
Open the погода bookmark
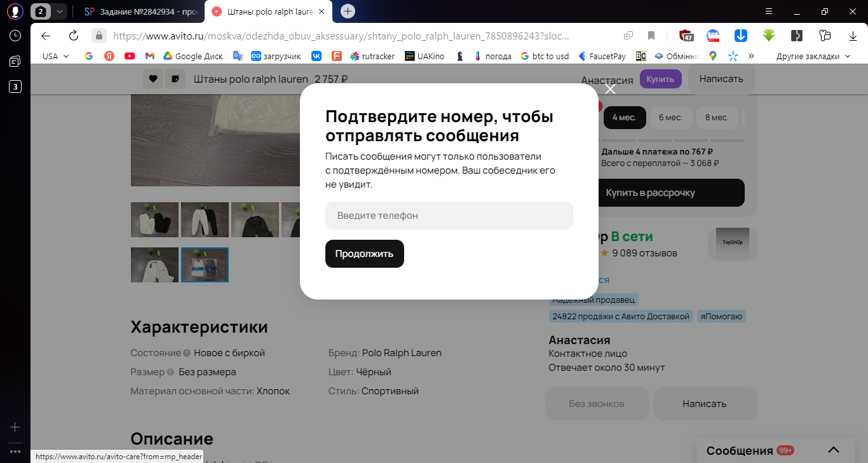492,56
